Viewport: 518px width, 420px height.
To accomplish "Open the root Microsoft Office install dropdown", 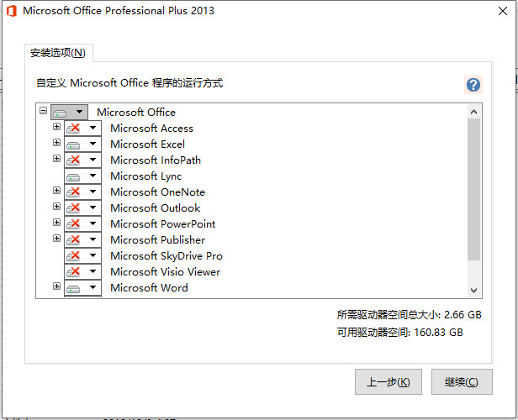I will pyautogui.click(x=80, y=112).
